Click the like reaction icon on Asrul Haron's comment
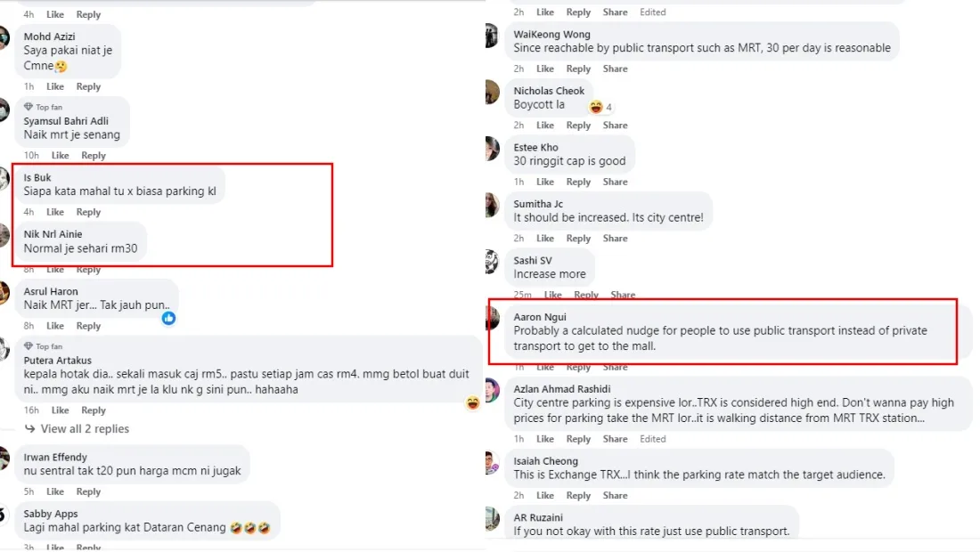The width and height of the screenshot is (980, 552). pyautogui.click(x=168, y=318)
